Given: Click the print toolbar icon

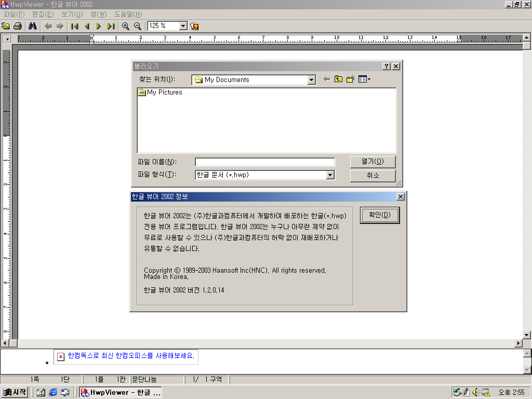Looking at the screenshot, I should (18, 26).
